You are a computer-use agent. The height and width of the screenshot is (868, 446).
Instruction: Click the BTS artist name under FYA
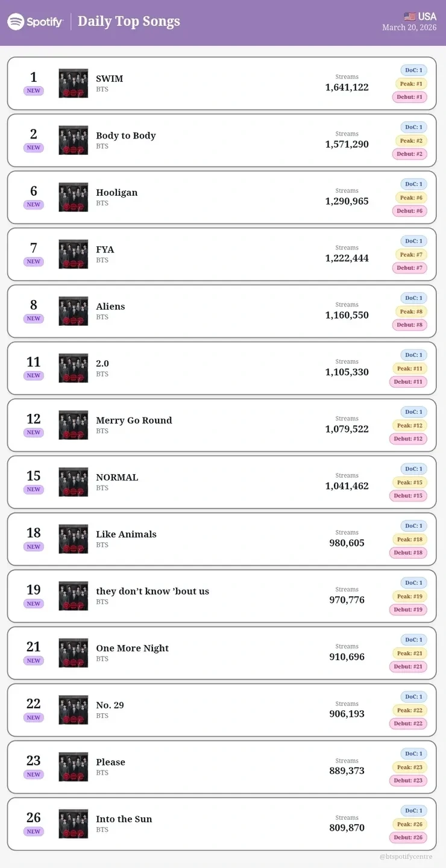102,260
